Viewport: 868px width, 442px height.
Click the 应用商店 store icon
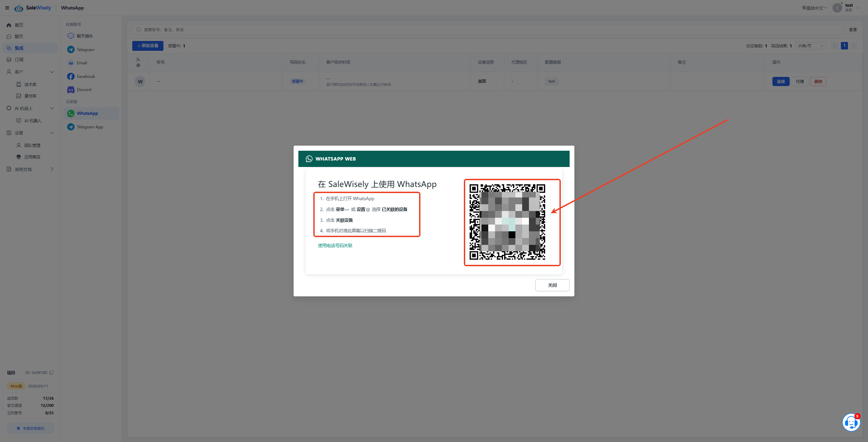(x=19, y=157)
